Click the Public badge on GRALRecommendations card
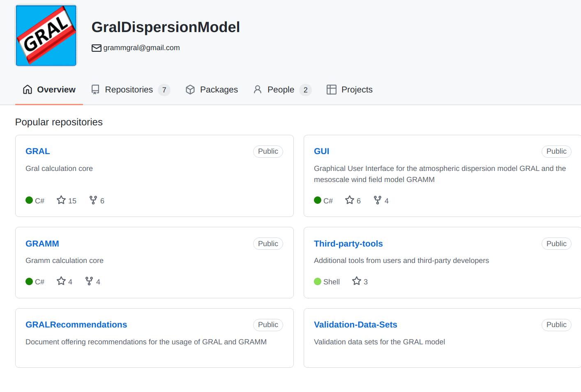581x392 pixels. click(268, 325)
